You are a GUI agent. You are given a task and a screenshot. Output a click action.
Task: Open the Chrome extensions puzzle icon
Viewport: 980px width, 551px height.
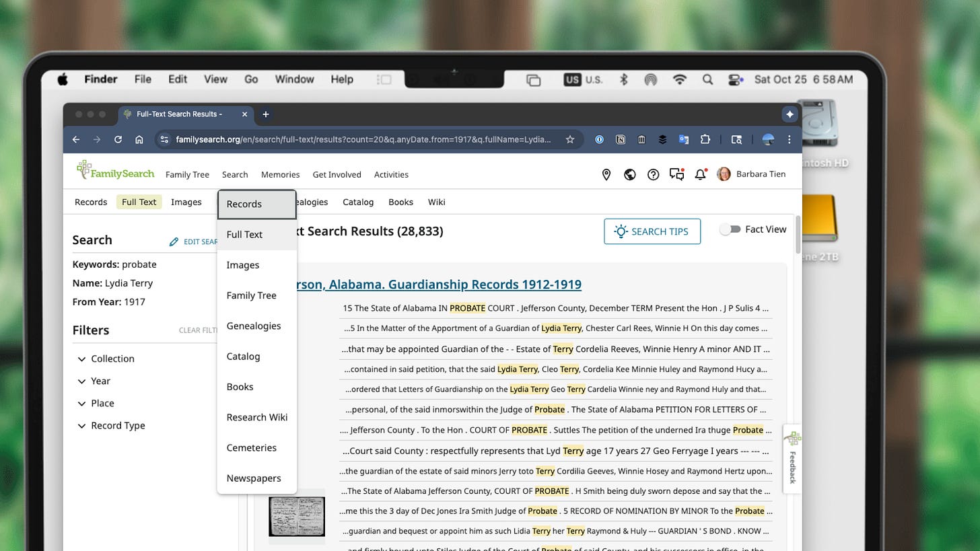[705, 139]
